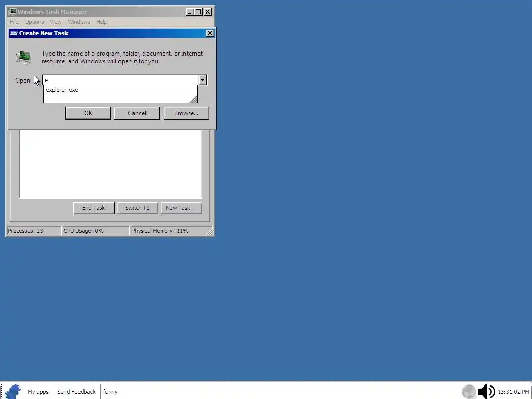Close the Create New Task dialog
The width and height of the screenshot is (532, 399).
(x=210, y=33)
